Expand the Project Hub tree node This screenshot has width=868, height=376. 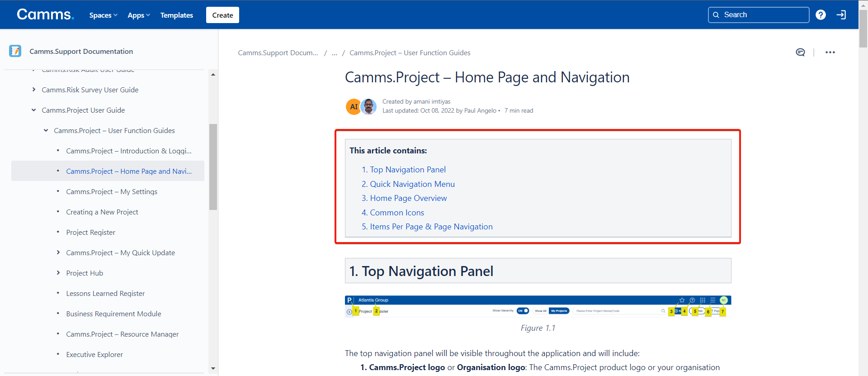click(x=58, y=273)
